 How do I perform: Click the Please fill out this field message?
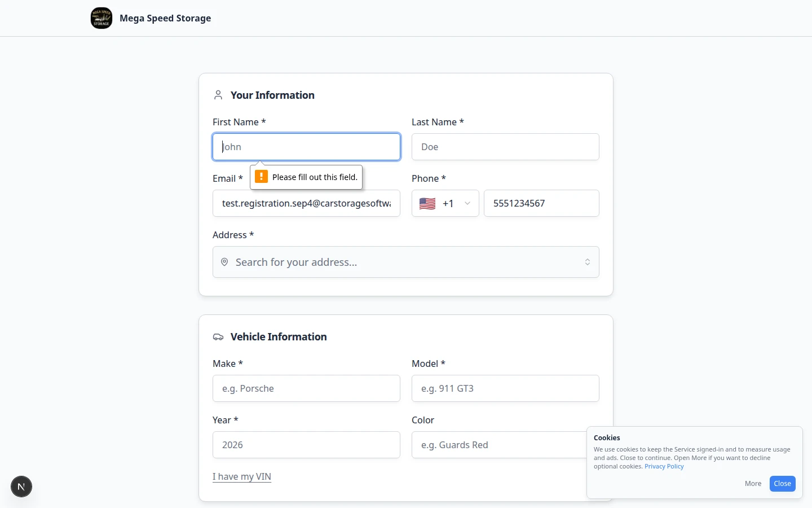[x=315, y=177]
